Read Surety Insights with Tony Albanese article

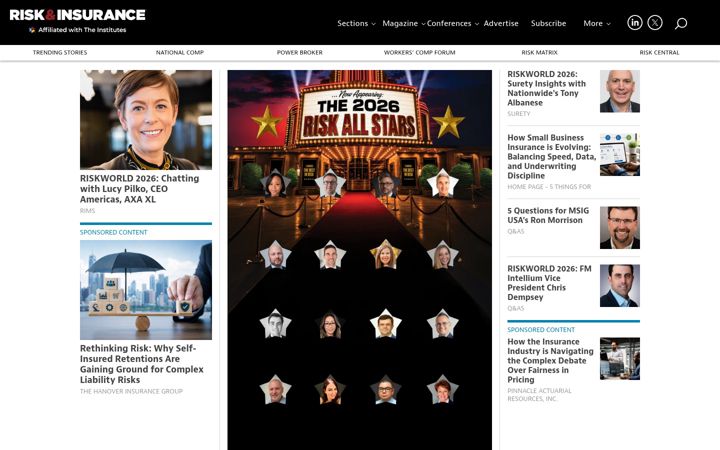(546, 88)
